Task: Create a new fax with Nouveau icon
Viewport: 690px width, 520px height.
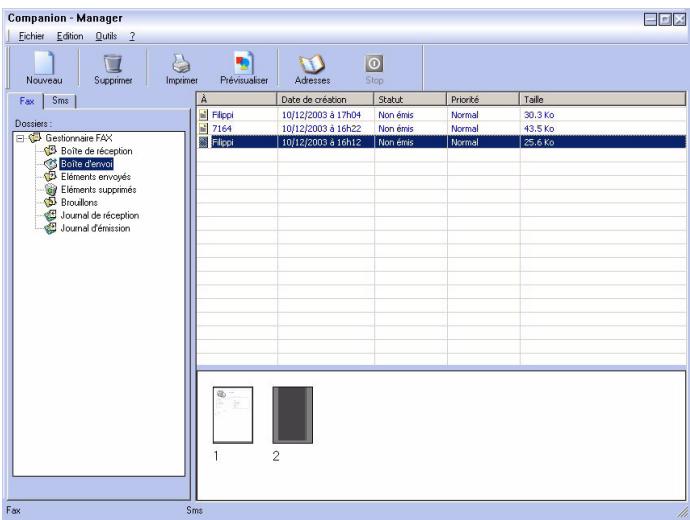Action: point(44,63)
